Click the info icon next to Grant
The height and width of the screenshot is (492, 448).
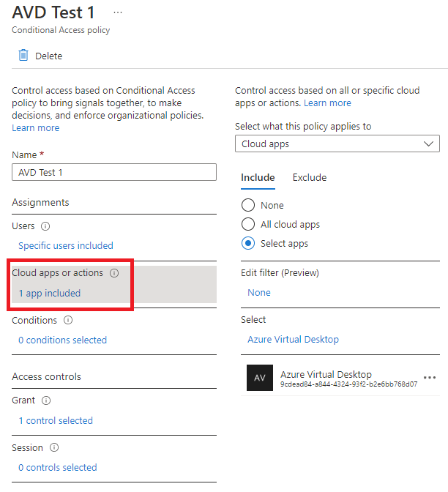tap(46, 400)
